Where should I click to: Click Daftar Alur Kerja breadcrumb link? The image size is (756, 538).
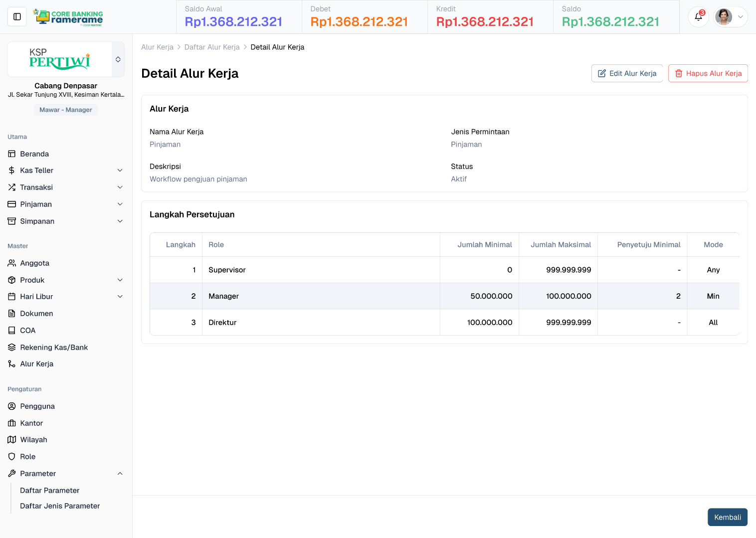212,47
